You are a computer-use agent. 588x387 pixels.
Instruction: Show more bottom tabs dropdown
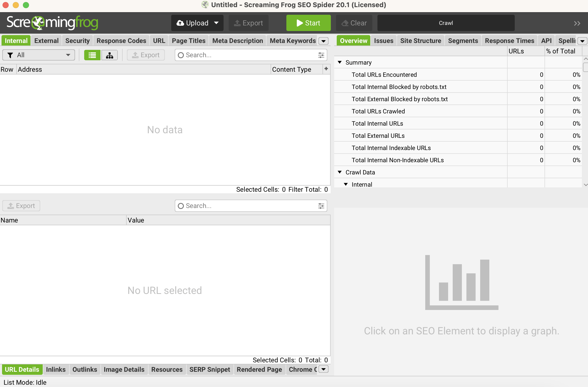coord(324,369)
